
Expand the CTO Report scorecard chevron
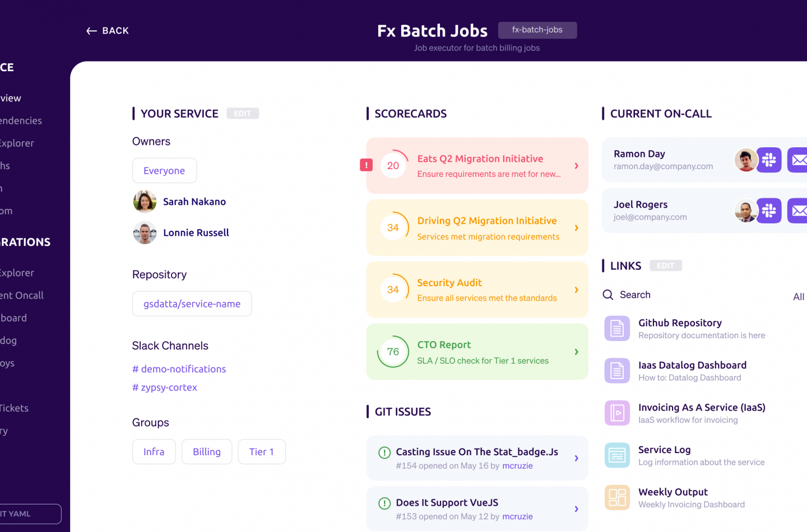point(576,352)
